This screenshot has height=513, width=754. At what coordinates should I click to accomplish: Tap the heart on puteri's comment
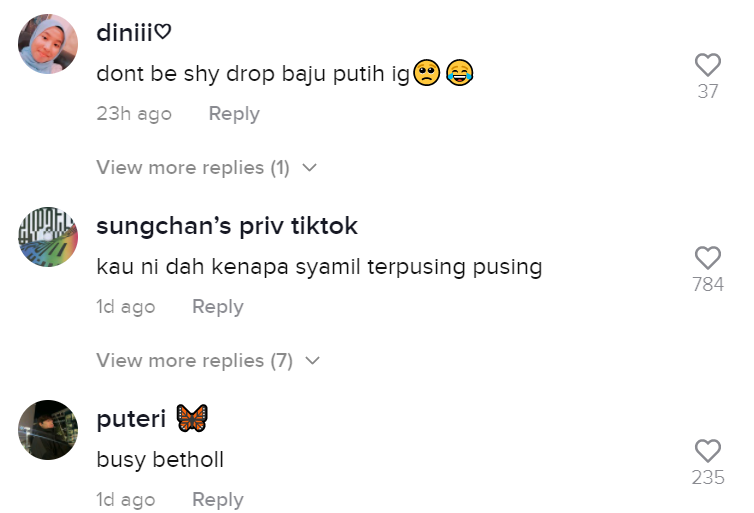click(x=707, y=451)
